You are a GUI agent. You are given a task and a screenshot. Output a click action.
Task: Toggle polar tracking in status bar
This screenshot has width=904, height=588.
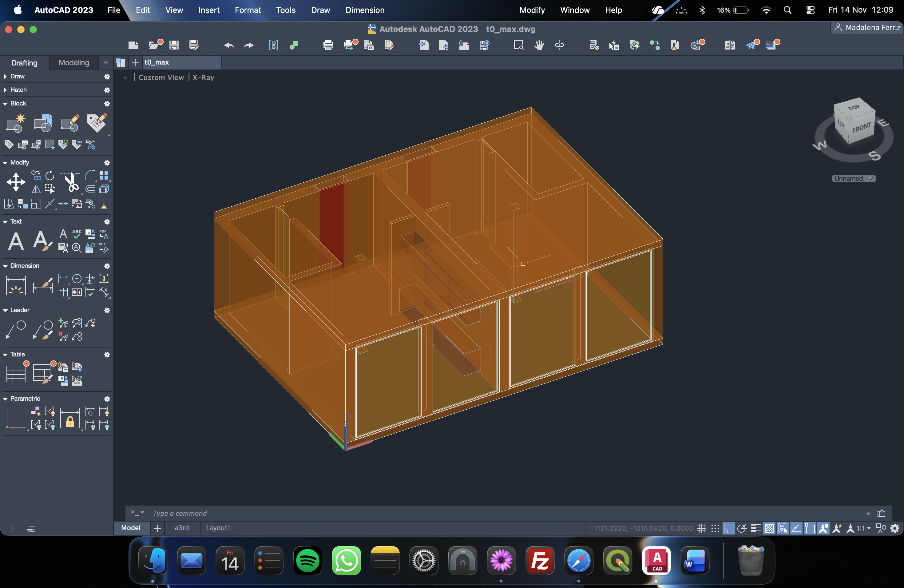coord(742,528)
